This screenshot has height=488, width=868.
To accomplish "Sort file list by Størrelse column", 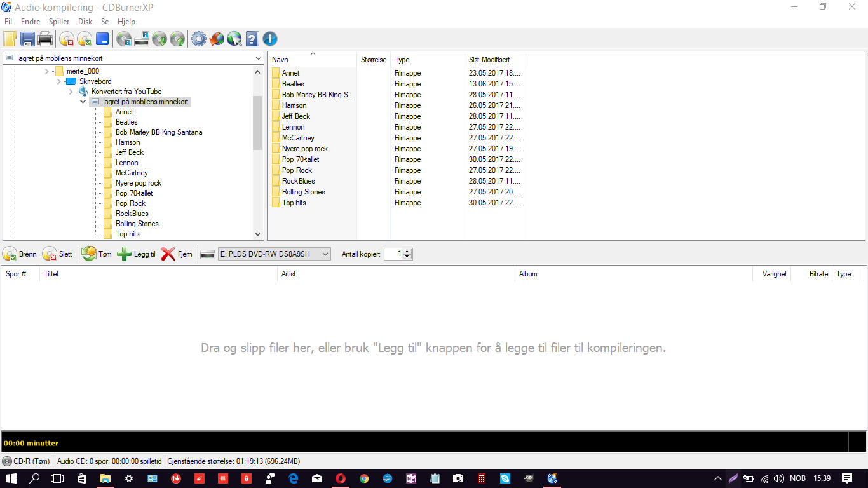I will click(x=374, y=60).
